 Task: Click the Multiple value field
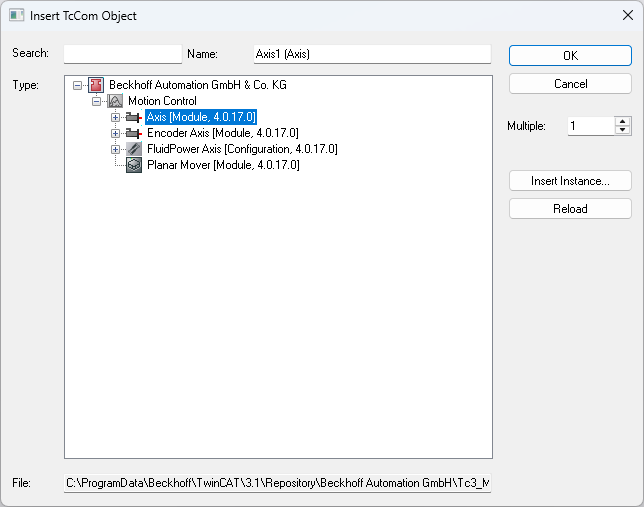(591, 126)
